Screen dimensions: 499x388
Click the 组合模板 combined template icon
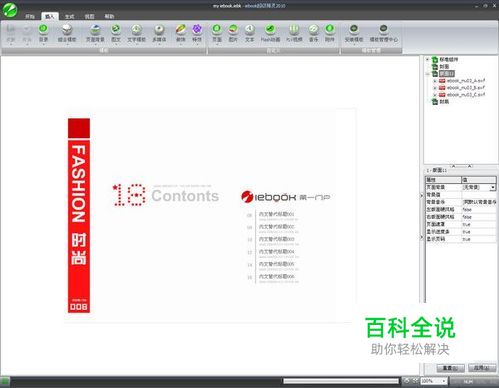67,29
